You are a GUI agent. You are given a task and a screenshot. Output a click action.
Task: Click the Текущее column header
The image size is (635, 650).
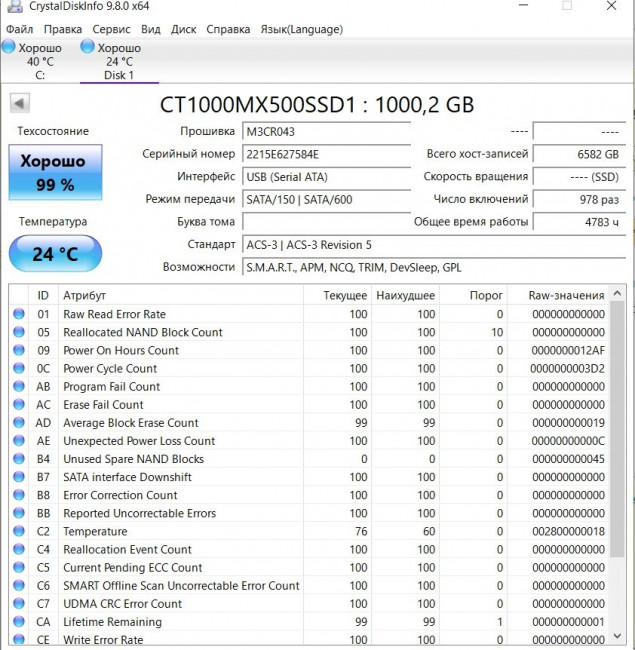(x=337, y=295)
